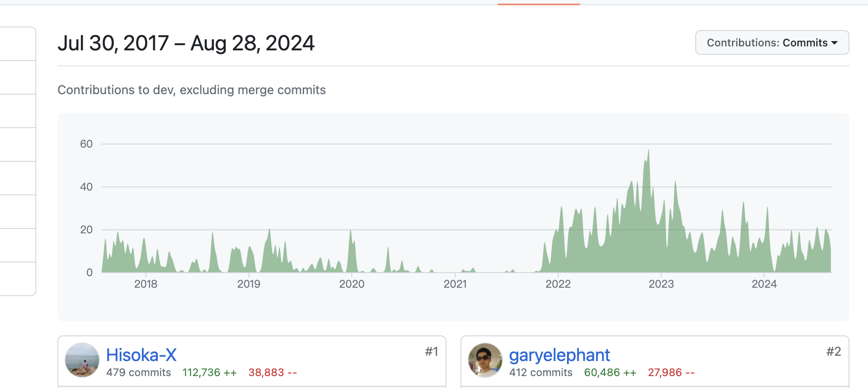Image resolution: width=868 pixels, height=388 pixels.
Task: Click the #2 rank label on garyelephant card
Action: [834, 352]
